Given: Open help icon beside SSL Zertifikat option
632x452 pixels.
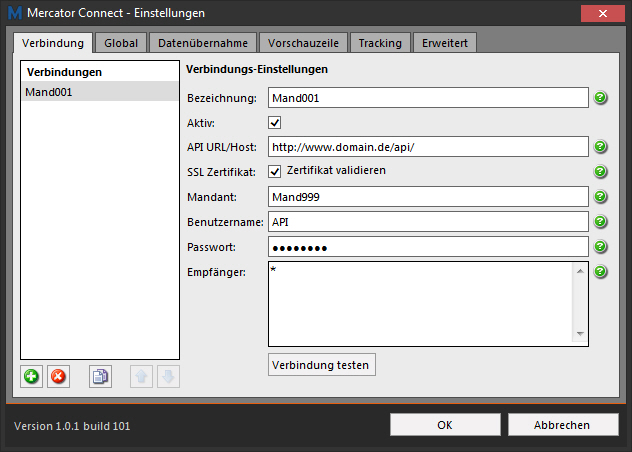Looking at the screenshot, I should click(600, 171).
